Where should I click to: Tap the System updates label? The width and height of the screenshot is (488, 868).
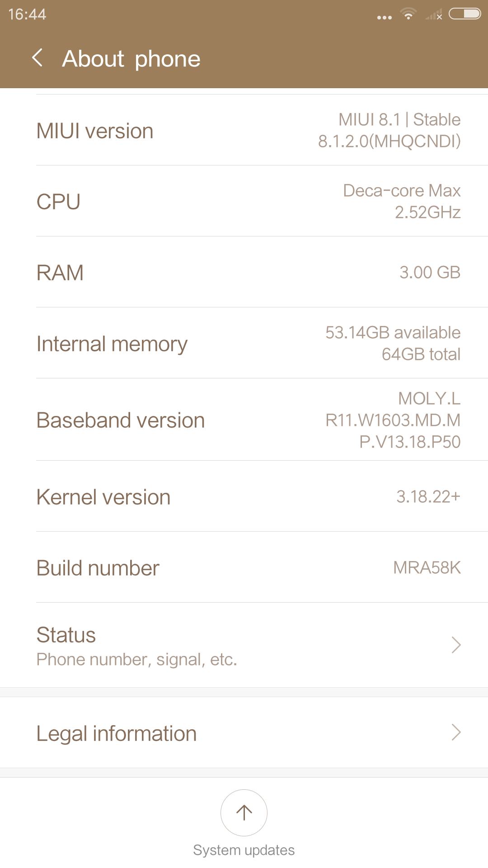[x=244, y=850]
